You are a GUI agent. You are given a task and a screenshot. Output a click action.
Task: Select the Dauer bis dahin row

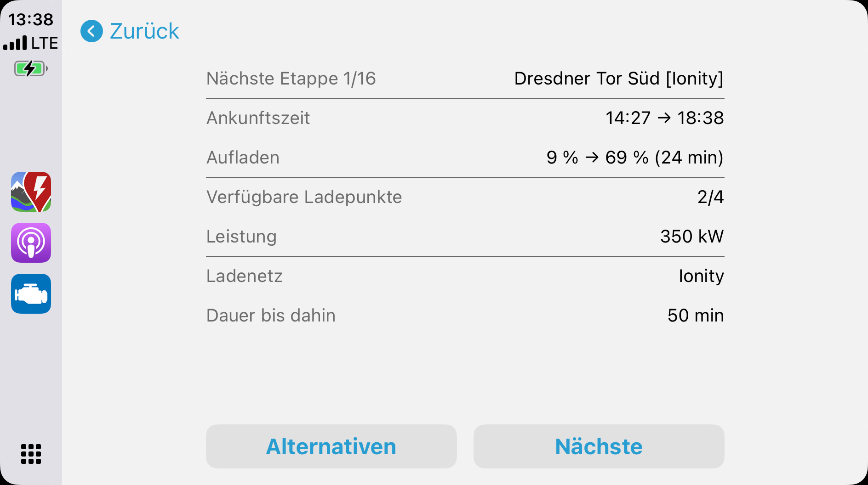coord(465,316)
